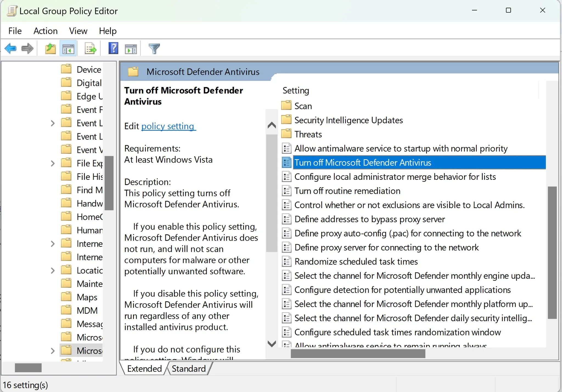The height and width of the screenshot is (392, 562).
Task: Toggle the Show/Hide Action Pane icon
Action: coord(131,49)
